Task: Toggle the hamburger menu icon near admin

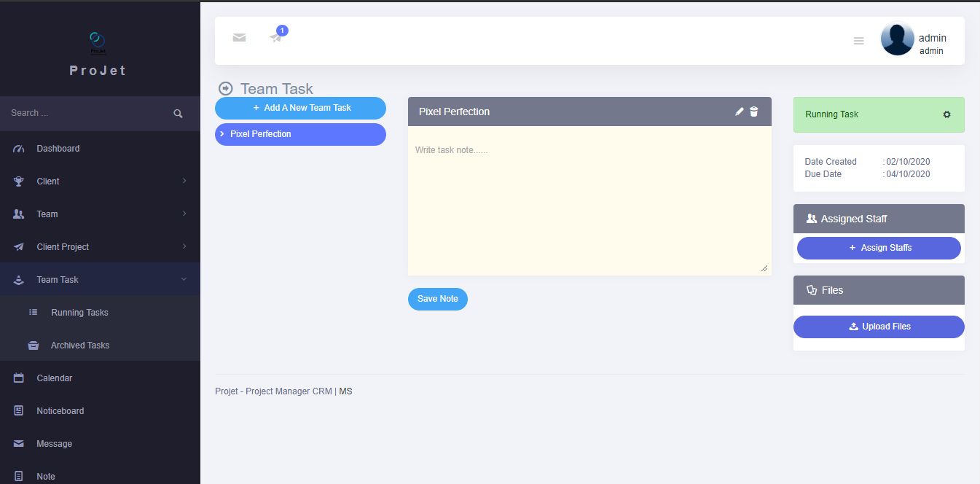Action: [x=858, y=41]
